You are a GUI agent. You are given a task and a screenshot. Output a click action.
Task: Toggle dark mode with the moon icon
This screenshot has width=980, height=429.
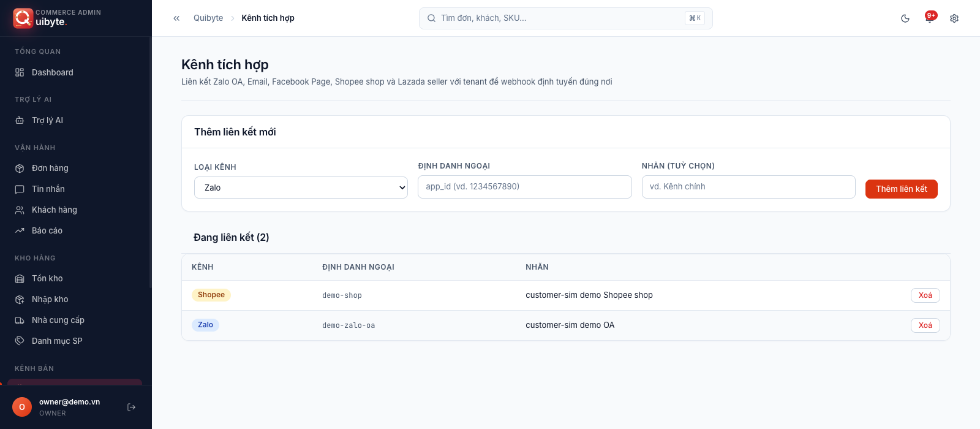tap(905, 18)
